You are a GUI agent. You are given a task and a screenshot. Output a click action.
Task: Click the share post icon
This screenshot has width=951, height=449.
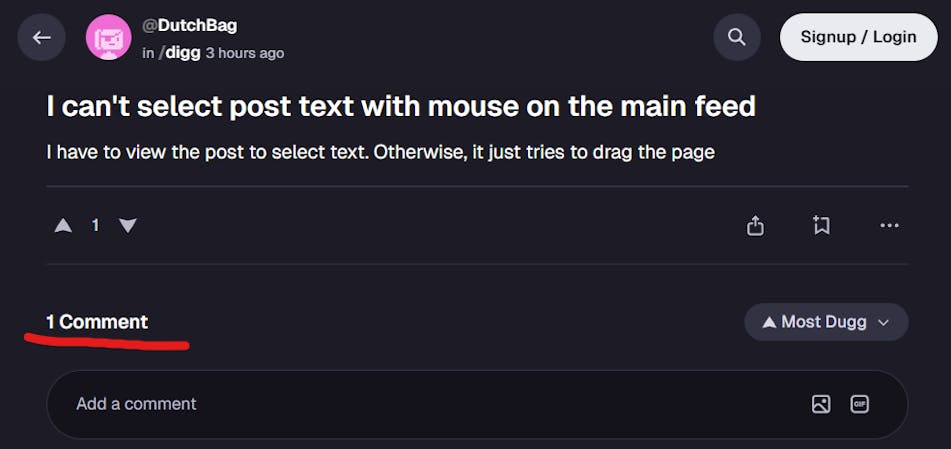[755, 226]
